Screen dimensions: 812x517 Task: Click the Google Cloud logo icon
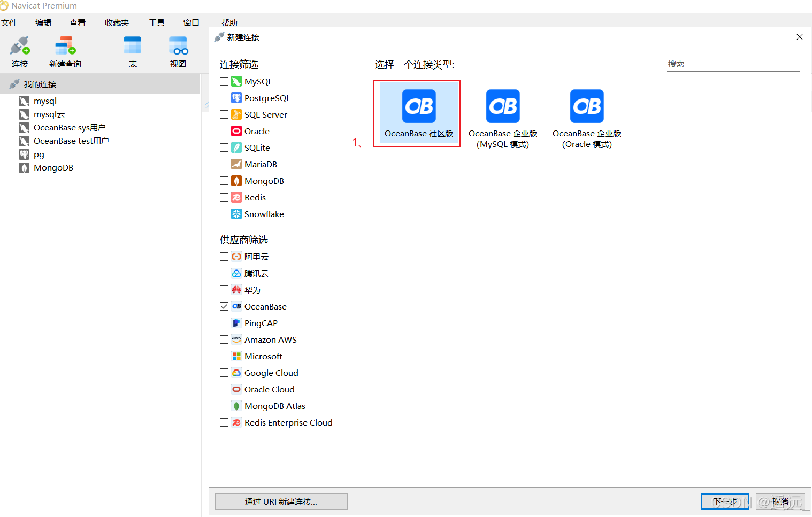click(x=236, y=373)
